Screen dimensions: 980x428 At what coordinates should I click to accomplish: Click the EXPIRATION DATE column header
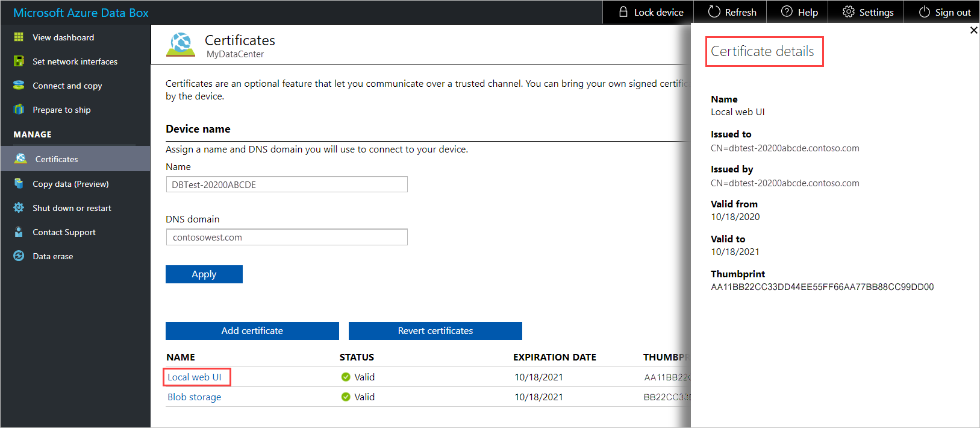555,357
